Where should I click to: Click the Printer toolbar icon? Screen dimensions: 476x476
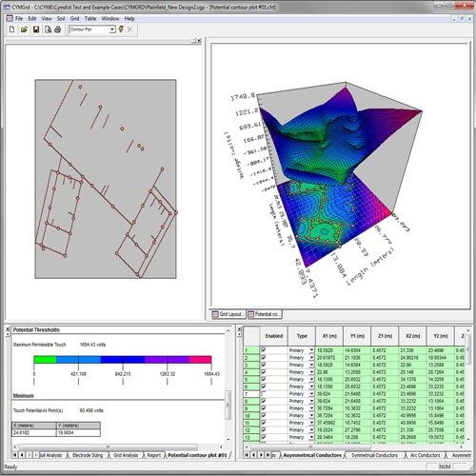point(58,30)
